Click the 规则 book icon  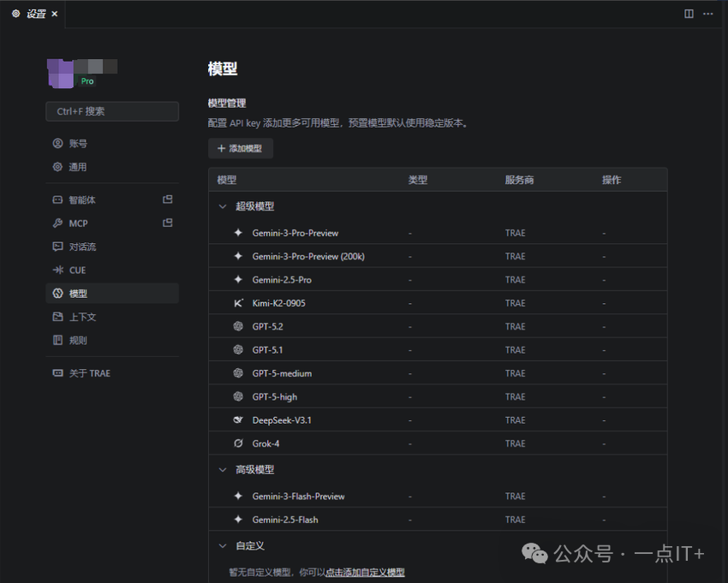pos(57,340)
